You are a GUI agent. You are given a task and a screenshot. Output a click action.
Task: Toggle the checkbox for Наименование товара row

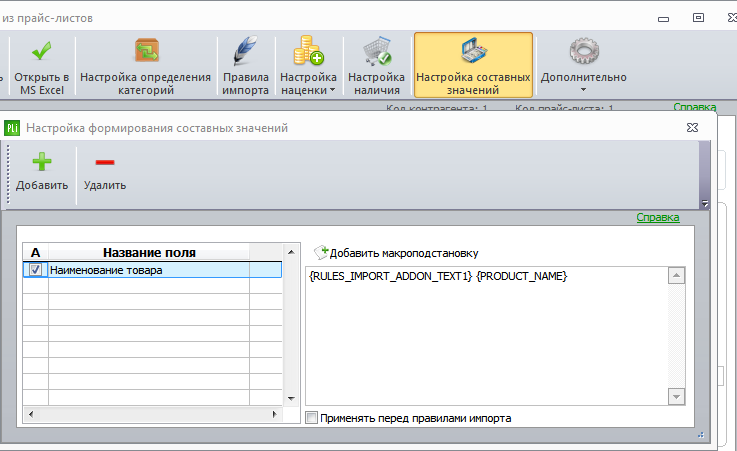[x=35, y=270]
